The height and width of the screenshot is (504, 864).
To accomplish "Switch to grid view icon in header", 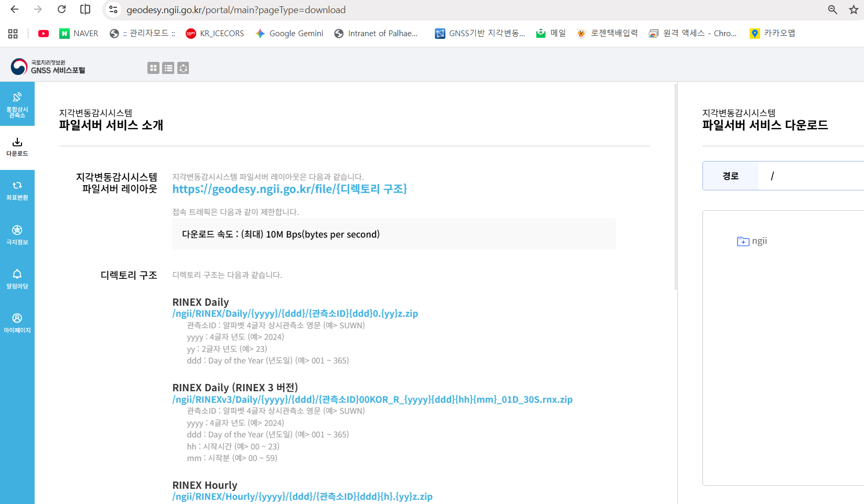I will (153, 68).
